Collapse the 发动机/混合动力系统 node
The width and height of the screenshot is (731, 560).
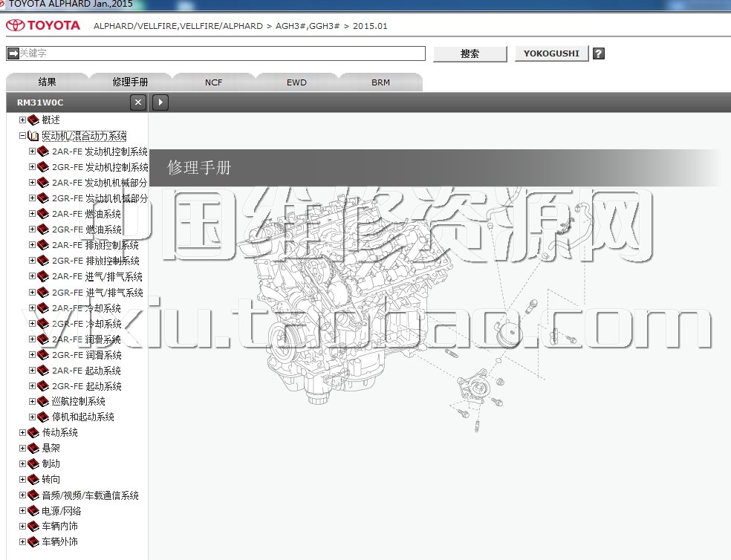tap(22, 136)
